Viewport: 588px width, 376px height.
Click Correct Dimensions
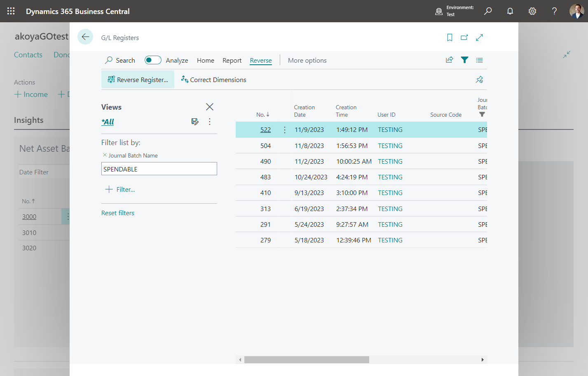213,80
